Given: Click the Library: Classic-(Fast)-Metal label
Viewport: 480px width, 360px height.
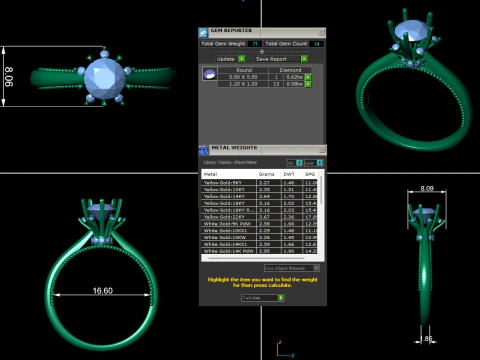Looking at the screenshot, I should coord(230,162).
